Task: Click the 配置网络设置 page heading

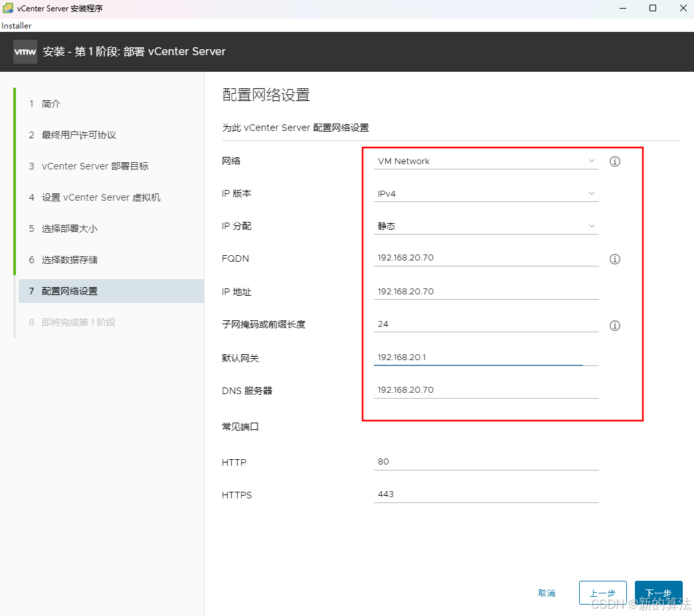Action: coord(266,95)
